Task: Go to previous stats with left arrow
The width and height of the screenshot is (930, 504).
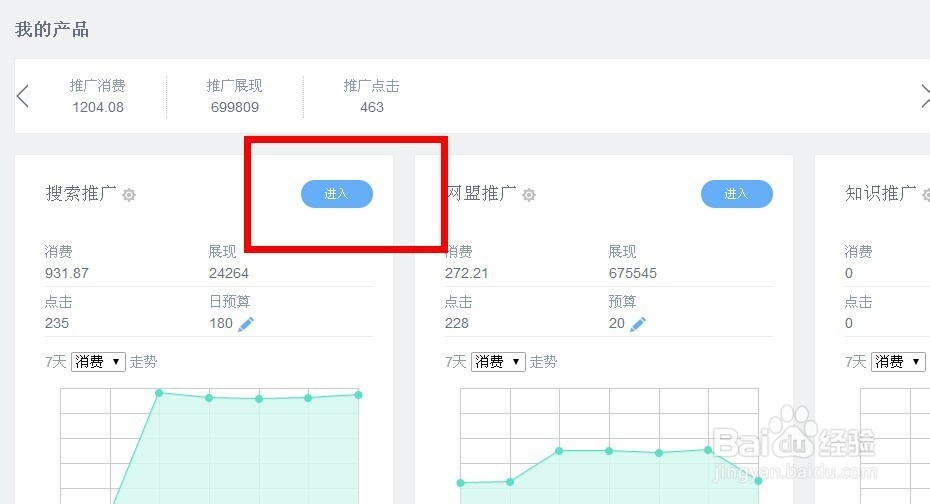Action: 23,96
